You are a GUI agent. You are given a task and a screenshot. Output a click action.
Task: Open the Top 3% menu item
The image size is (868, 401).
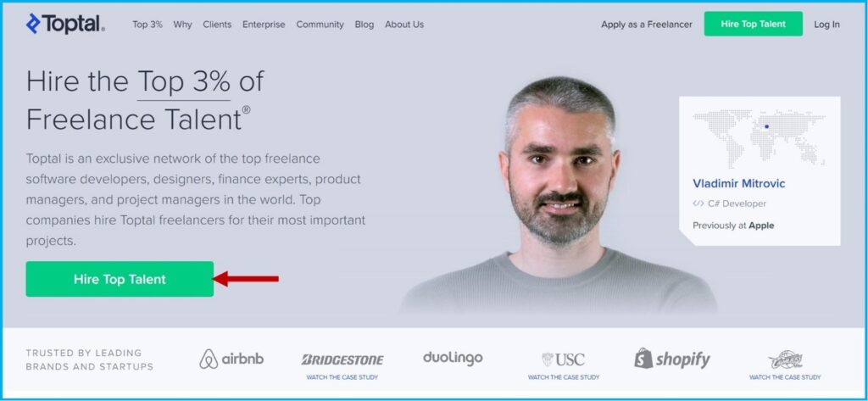[147, 25]
